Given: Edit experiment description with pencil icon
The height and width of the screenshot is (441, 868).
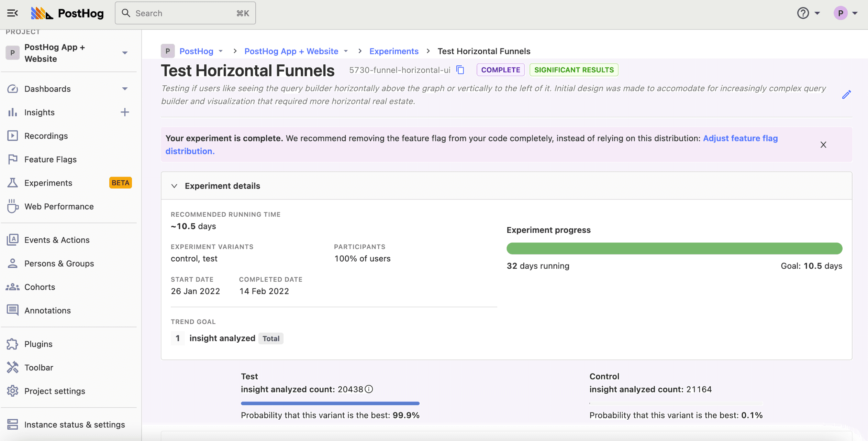Looking at the screenshot, I should [x=846, y=95].
